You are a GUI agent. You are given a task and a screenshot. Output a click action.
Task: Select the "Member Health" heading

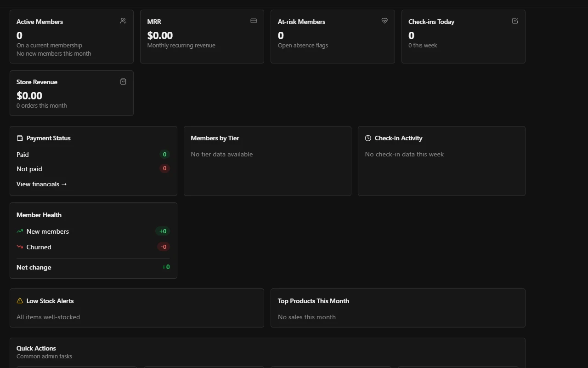(x=39, y=215)
